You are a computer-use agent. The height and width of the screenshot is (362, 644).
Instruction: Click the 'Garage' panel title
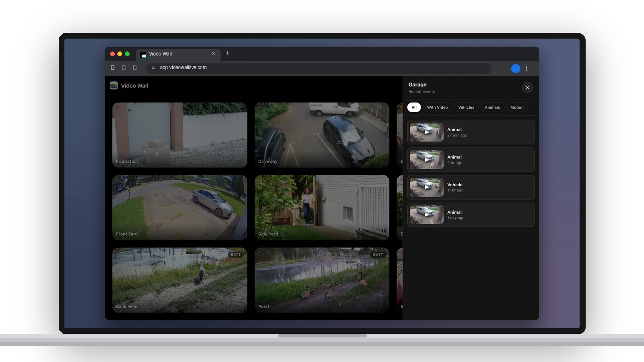(x=417, y=85)
